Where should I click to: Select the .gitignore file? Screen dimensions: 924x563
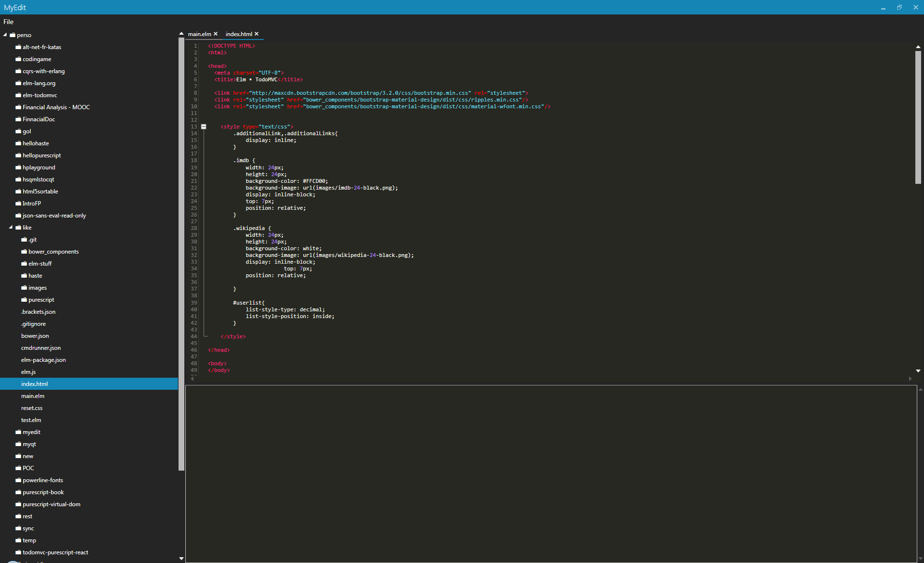tap(33, 324)
